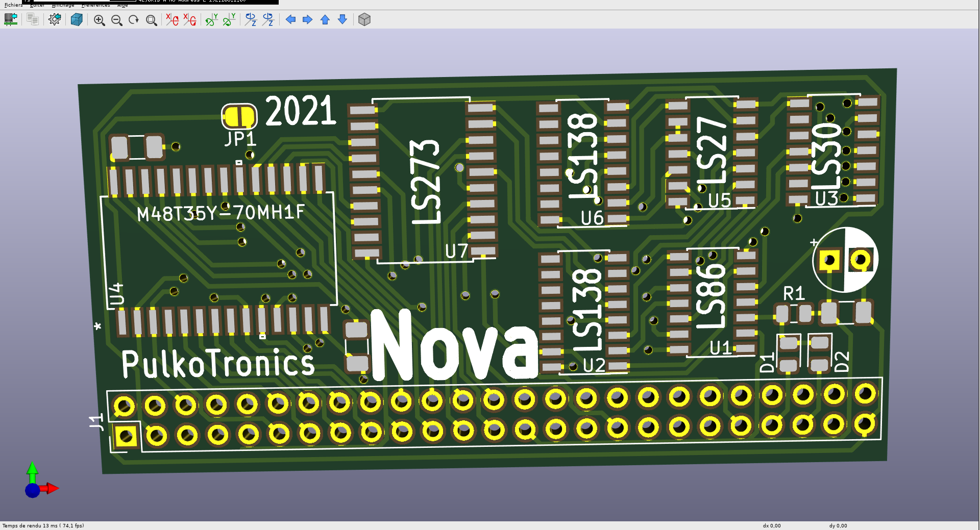Open 3D render settings gear icon
The image size is (980, 530).
point(55,20)
